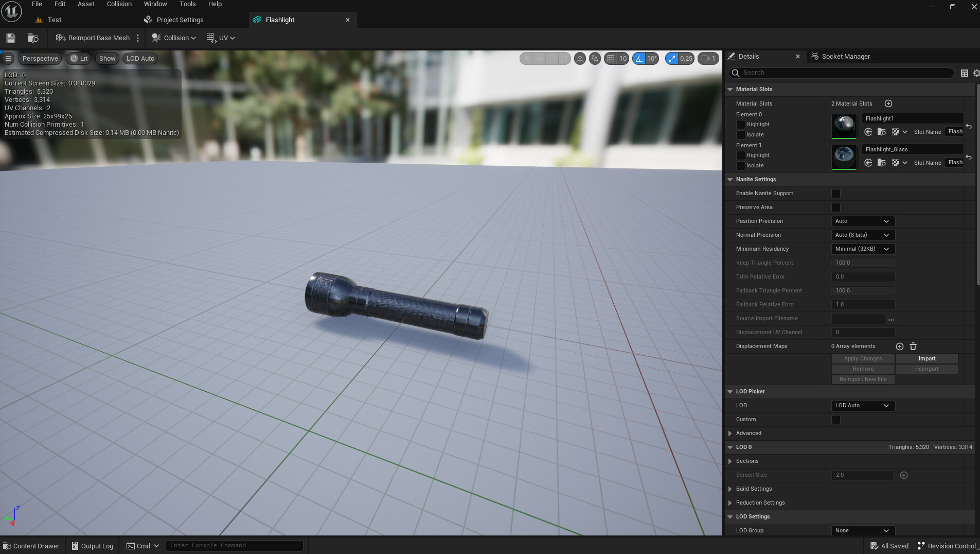Screen dimensions: 980x554
Task: Click the Import button under Displacement Maps
Action: [927, 359]
